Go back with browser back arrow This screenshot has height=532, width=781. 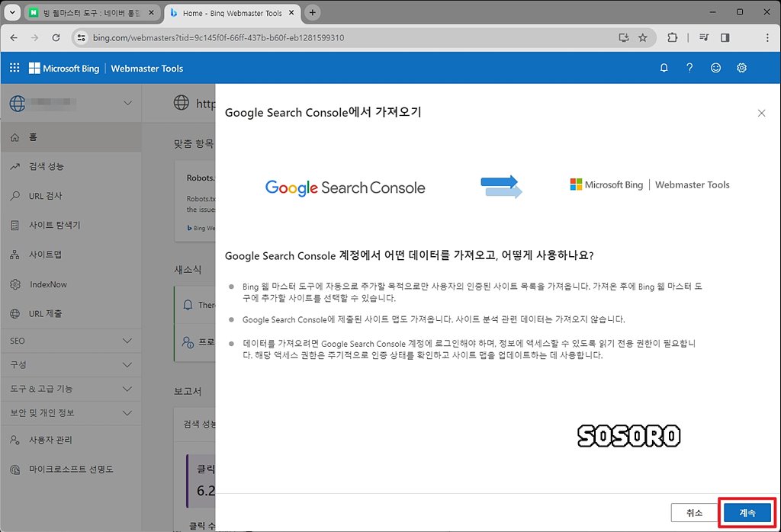14,38
